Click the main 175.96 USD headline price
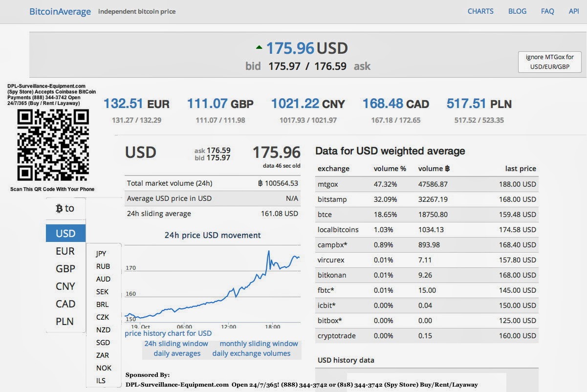Viewport: 587px width, 392px height. coord(306,48)
